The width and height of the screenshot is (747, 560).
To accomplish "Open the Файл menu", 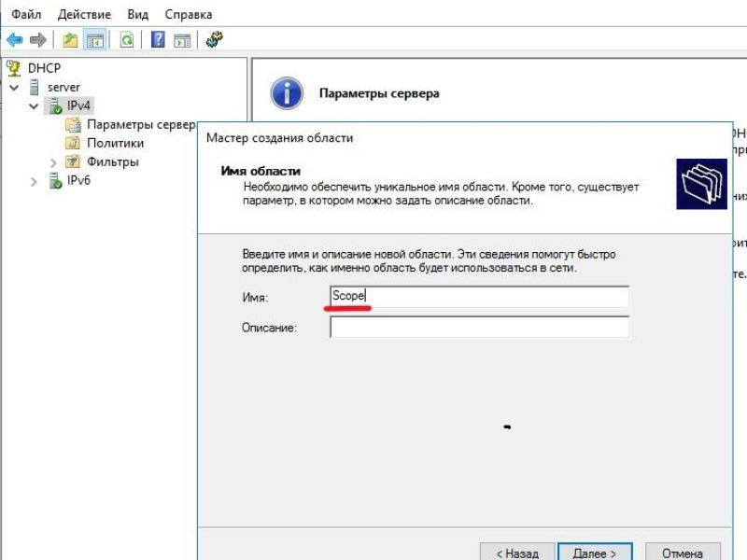I will [x=26, y=14].
